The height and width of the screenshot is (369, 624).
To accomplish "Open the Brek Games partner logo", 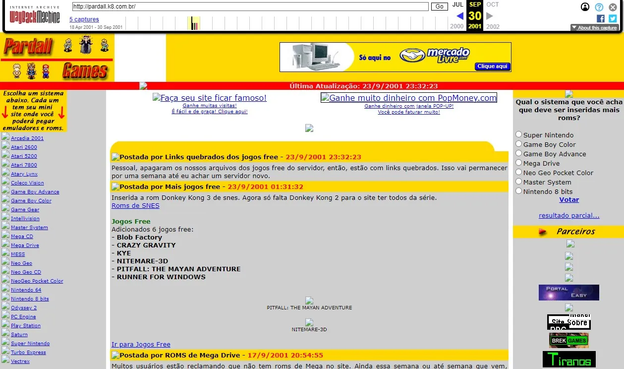I will coord(569,340).
